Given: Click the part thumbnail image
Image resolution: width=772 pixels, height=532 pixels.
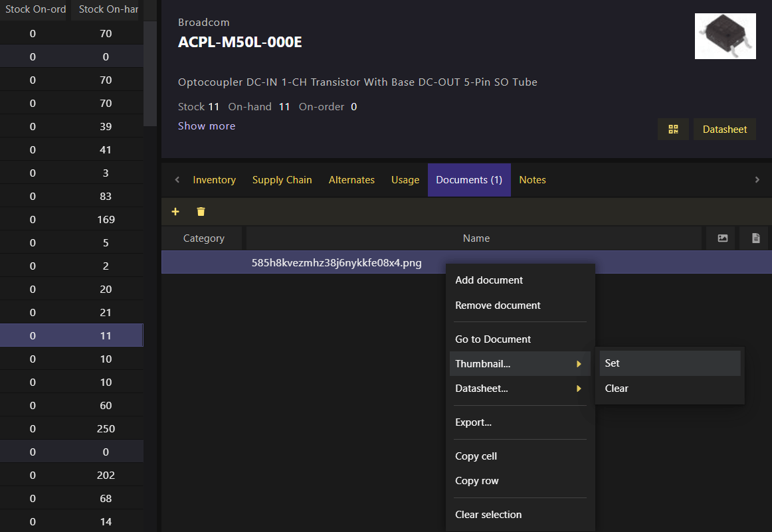Looking at the screenshot, I should 725,36.
